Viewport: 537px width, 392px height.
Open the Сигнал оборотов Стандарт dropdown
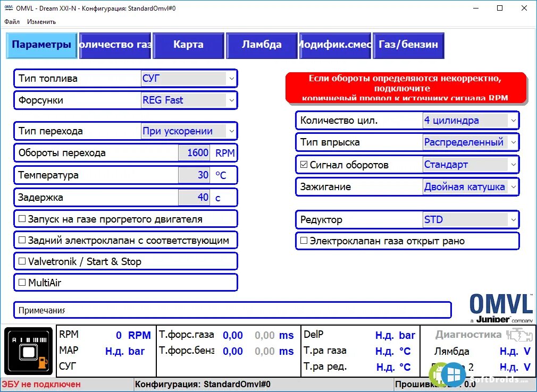click(470, 165)
